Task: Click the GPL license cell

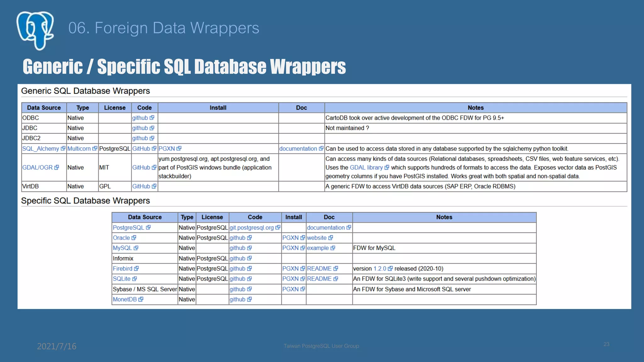Action: [115, 186]
